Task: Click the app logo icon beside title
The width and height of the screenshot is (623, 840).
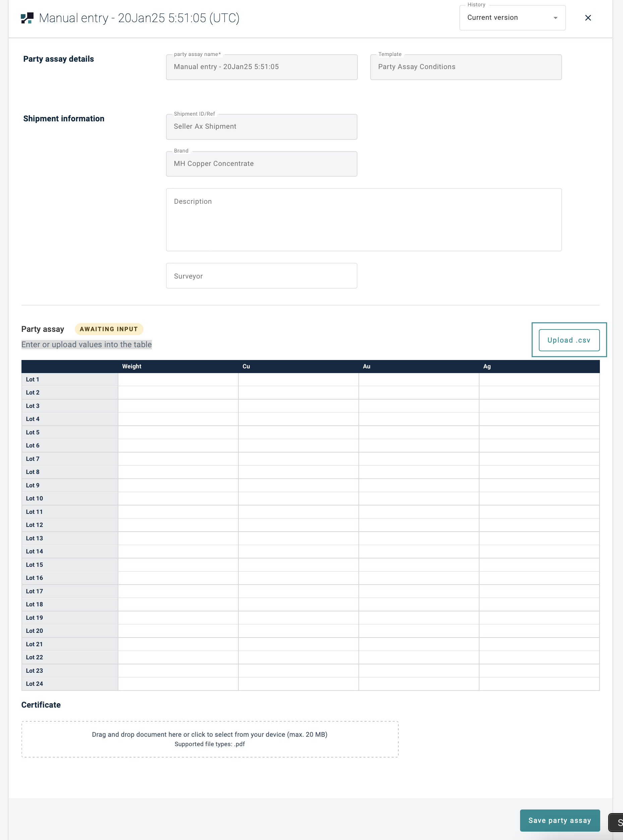Action: (x=27, y=18)
